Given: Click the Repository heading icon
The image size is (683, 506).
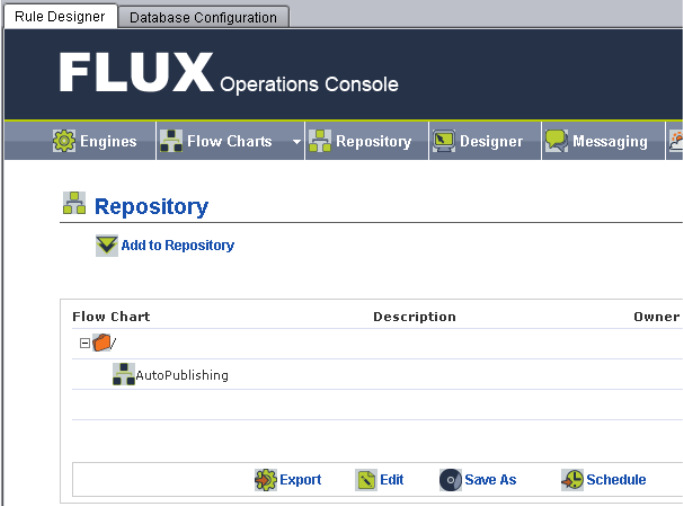Looking at the screenshot, I should point(74,203).
